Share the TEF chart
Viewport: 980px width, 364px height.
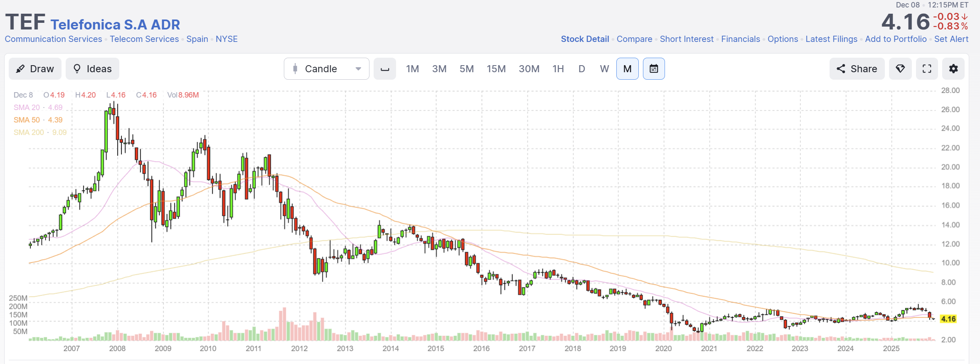(x=857, y=69)
